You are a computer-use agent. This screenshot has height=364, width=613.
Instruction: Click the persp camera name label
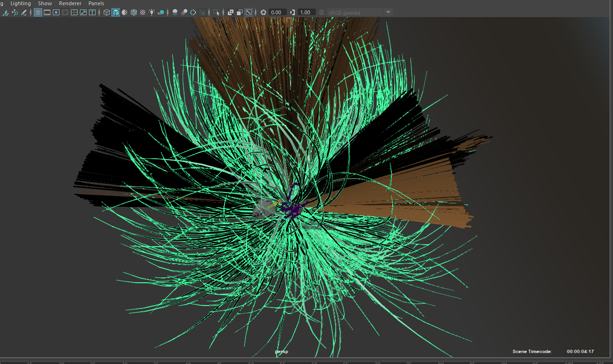(282, 352)
